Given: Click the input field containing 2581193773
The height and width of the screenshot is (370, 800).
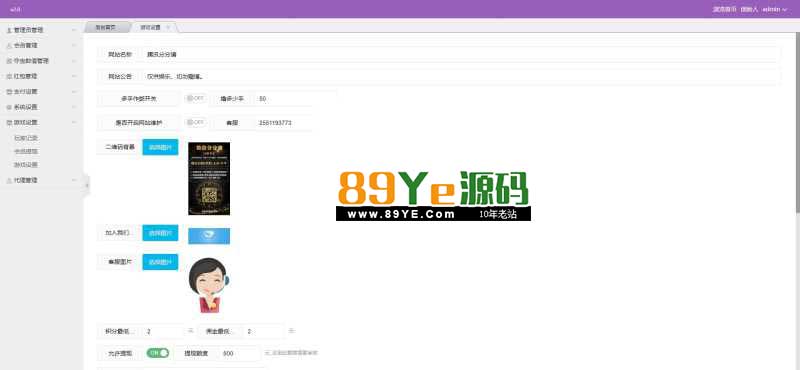Looking at the screenshot, I should click(x=283, y=123).
